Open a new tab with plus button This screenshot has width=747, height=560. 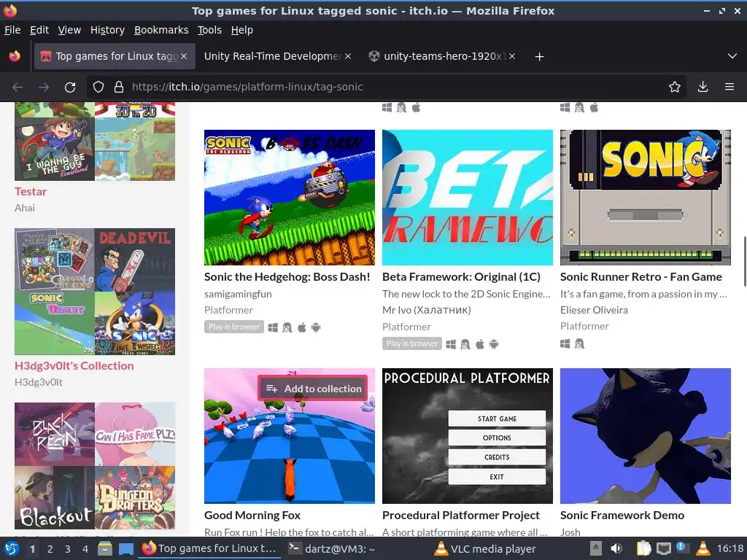pyautogui.click(x=539, y=57)
